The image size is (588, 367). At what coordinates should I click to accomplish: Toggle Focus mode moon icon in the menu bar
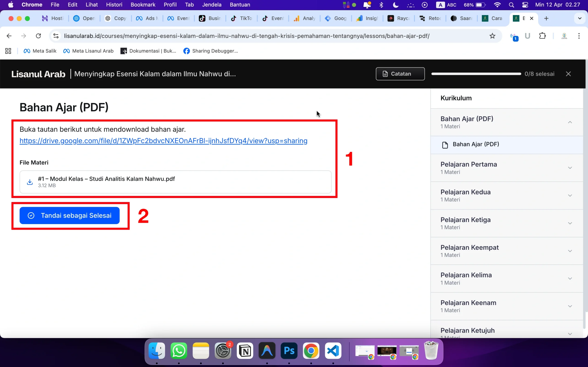point(396,5)
